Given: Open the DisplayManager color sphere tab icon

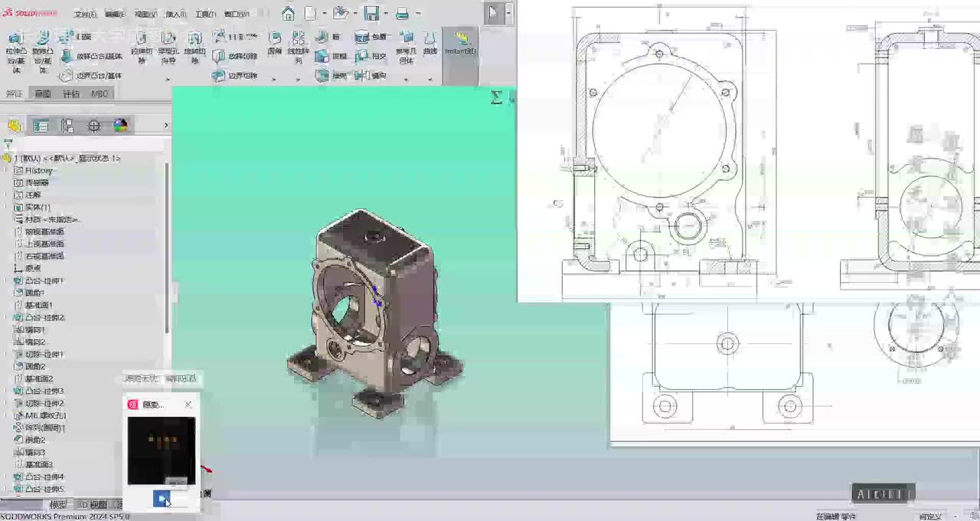Looking at the screenshot, I should click(120, 126).
